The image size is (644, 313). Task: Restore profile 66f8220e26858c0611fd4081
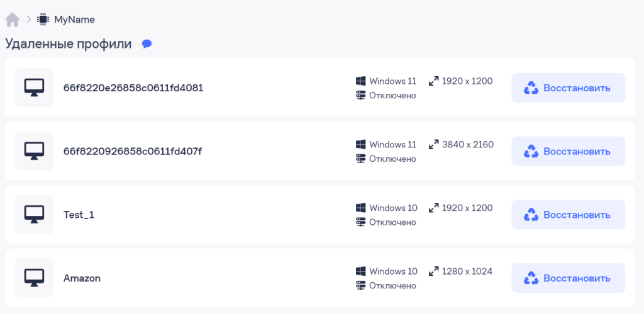568,88
